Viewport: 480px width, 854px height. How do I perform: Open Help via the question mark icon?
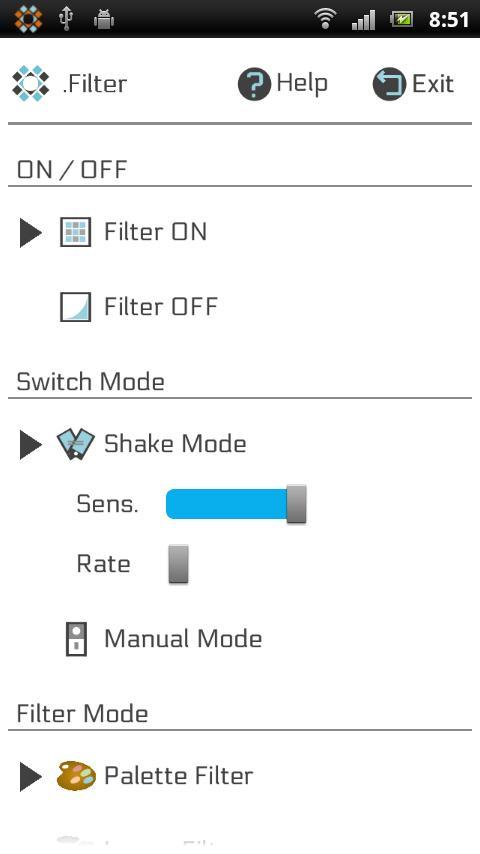click(x=254, y=84)
